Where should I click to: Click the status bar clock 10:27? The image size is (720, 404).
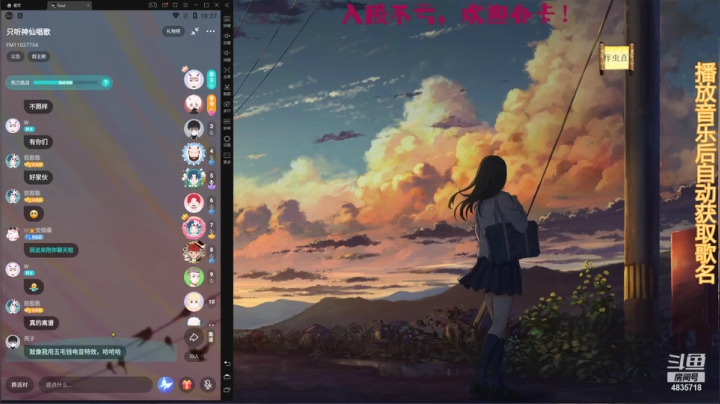click(208, 16)
